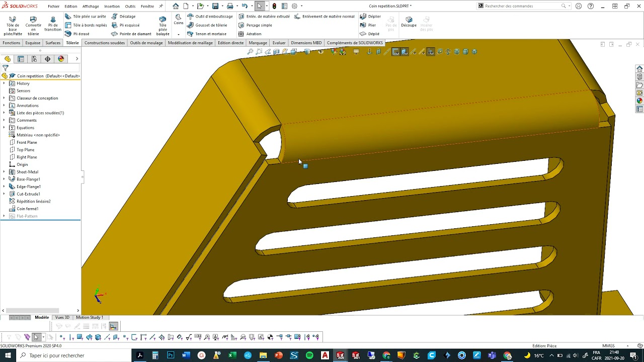Select Perçage simple tool
The height and width of the screenshot is (362, 644).
tap(255, 25)
